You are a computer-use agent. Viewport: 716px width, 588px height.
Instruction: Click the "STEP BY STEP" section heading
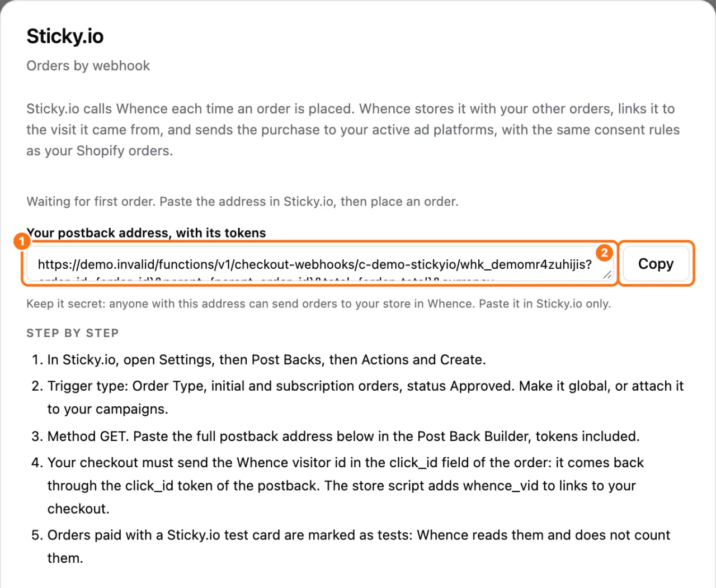(73, 333)
